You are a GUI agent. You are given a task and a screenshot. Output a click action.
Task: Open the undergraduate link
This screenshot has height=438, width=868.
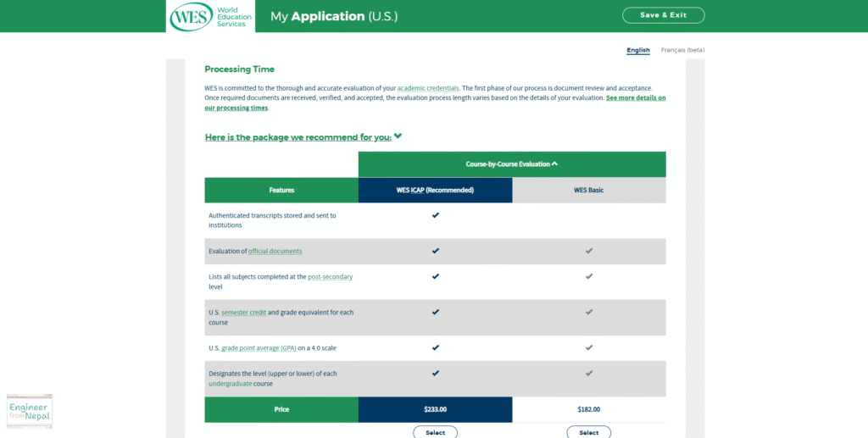point(231,384)
